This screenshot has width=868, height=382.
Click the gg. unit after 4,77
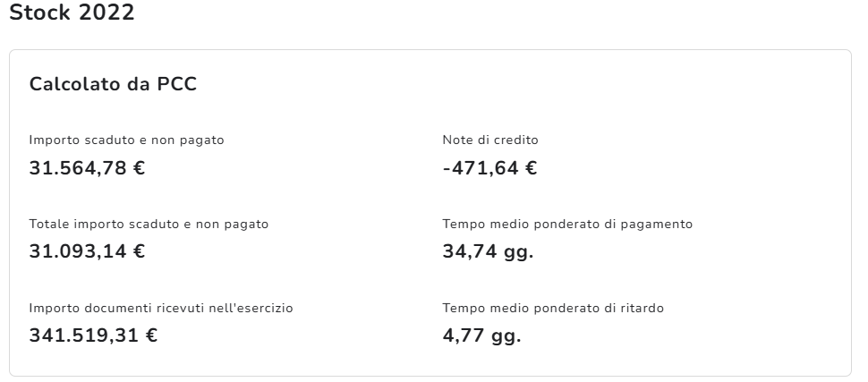506,336
